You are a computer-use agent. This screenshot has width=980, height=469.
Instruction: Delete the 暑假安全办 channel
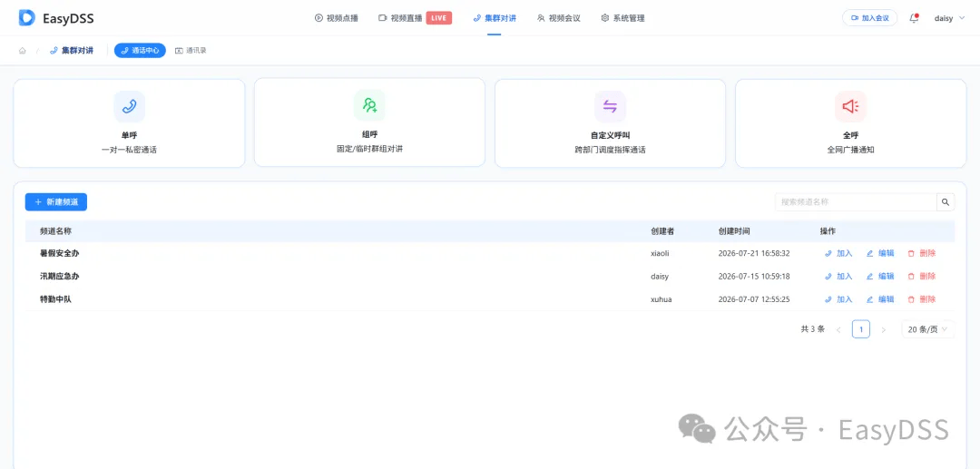(x=922, y=253)
